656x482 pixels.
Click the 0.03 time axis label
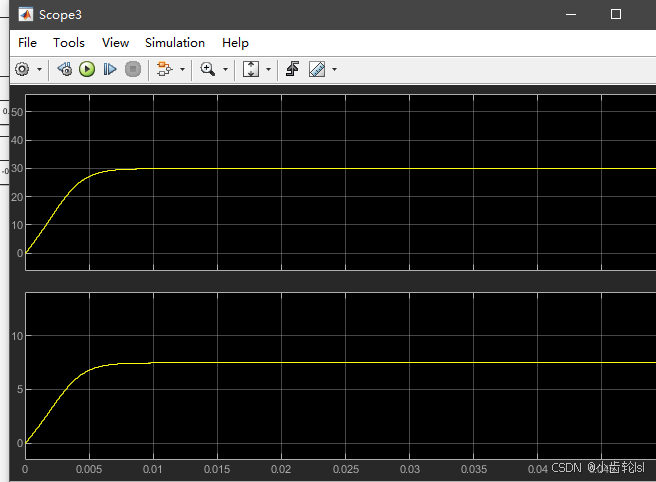(x=410, y=469)
